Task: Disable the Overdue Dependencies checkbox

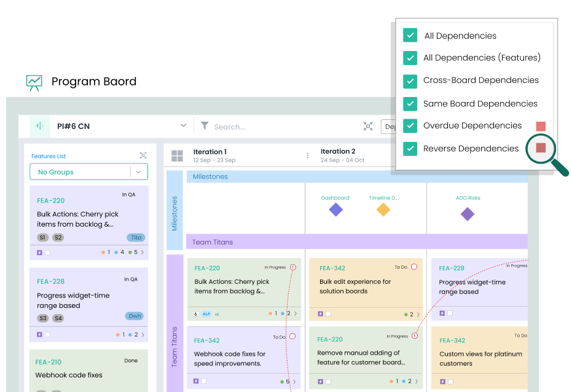Action: pyautogui.click(x=410, y=126)
